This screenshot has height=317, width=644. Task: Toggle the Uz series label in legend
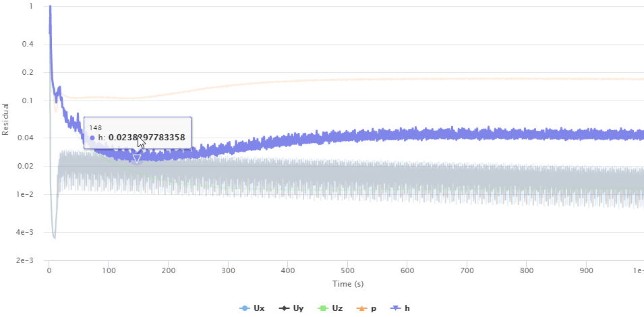pos(337,308)
